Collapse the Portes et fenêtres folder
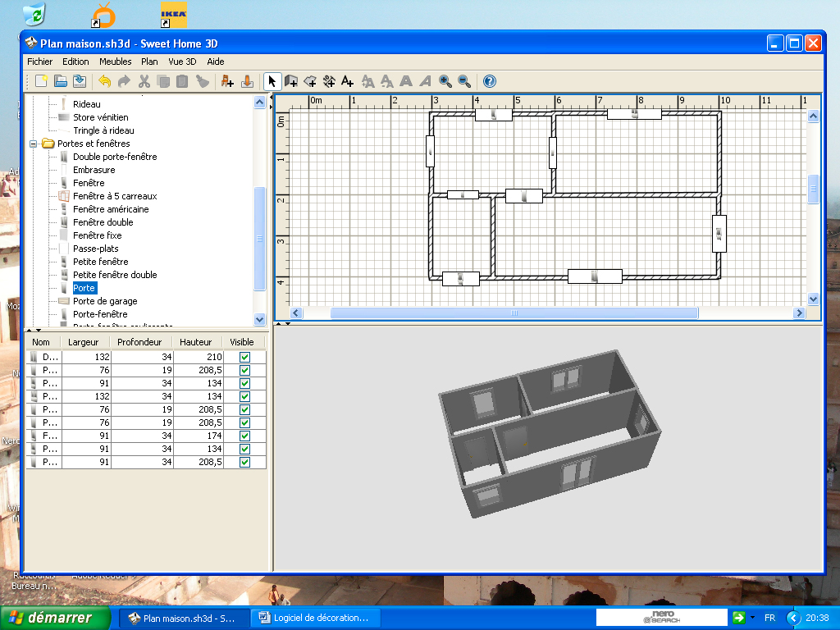Image resolution: width=840 pixels, height=630 pixels. [33, 144]
